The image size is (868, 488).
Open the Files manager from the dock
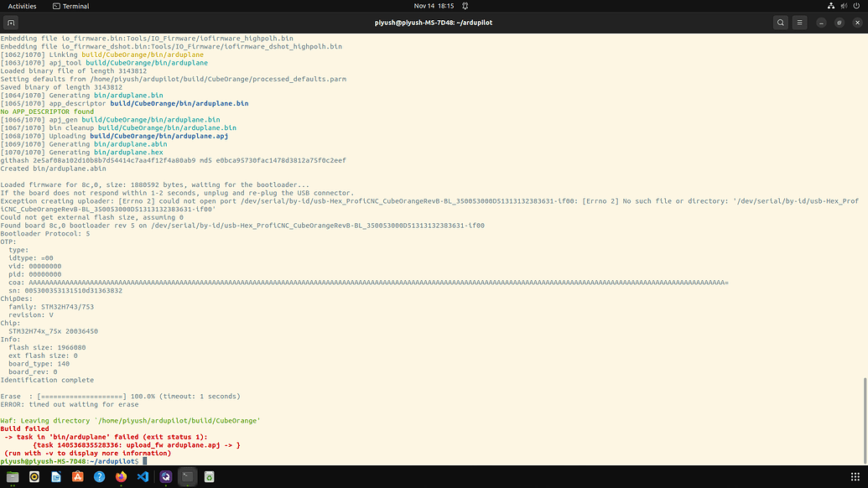pos(13,476)
